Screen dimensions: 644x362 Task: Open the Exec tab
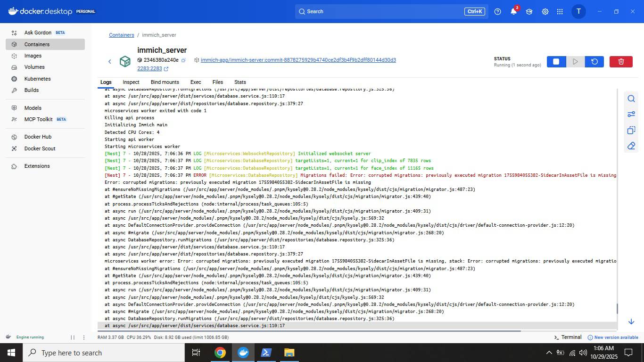(196, 82)
